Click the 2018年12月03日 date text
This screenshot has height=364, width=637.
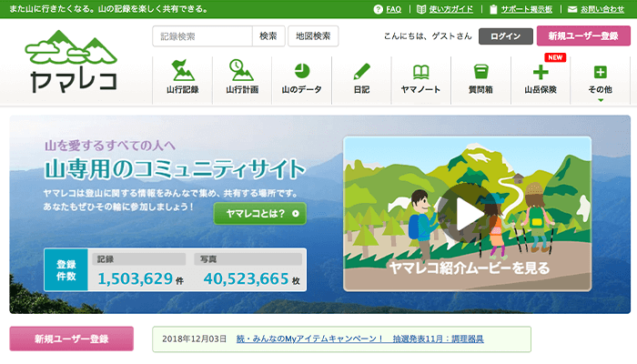194,339
